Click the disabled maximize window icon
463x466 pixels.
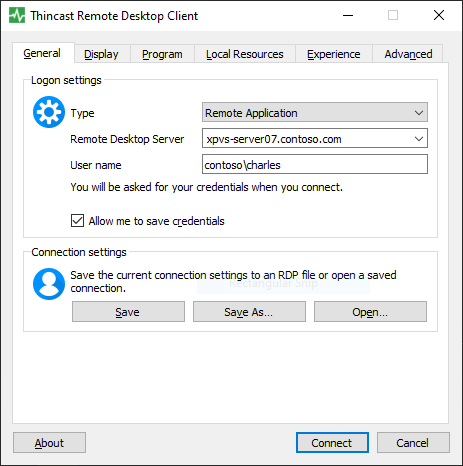point(393,15)
